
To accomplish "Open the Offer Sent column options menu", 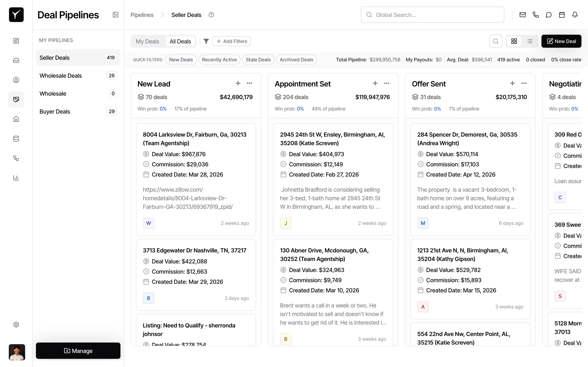I will pos(524,83).
